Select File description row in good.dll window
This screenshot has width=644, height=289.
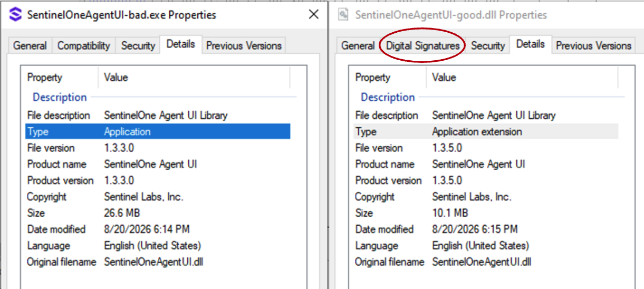pyautogui.click(x=486, y=115)
